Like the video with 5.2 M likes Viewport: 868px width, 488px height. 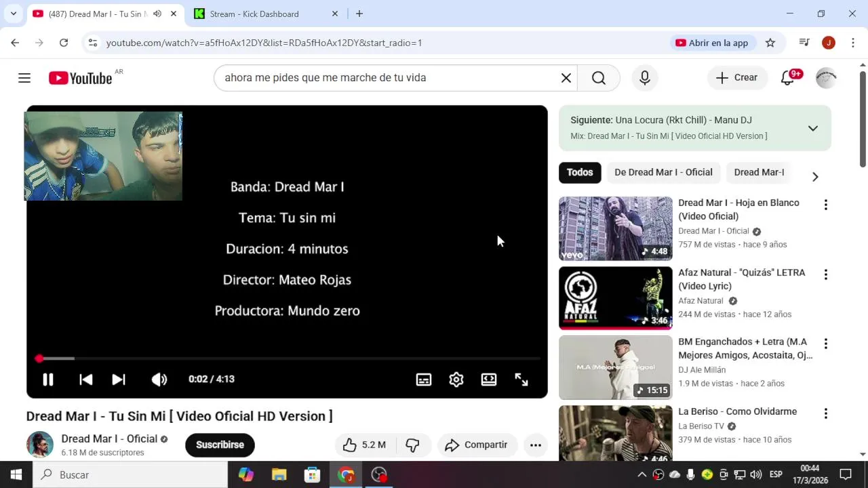364,445
